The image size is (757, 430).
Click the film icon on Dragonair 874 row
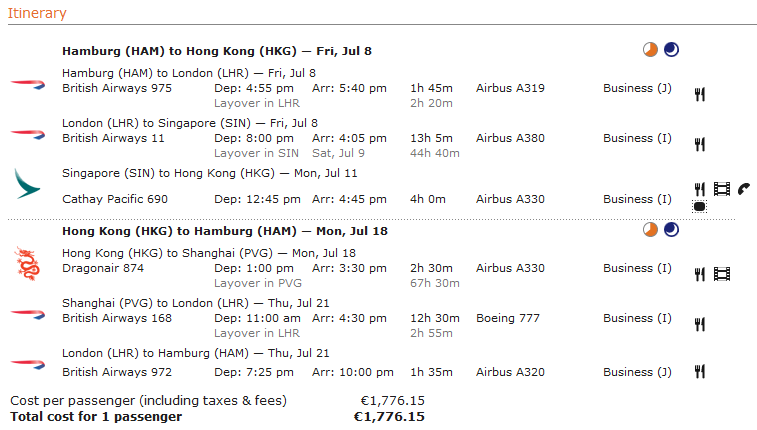click(722, 274)
